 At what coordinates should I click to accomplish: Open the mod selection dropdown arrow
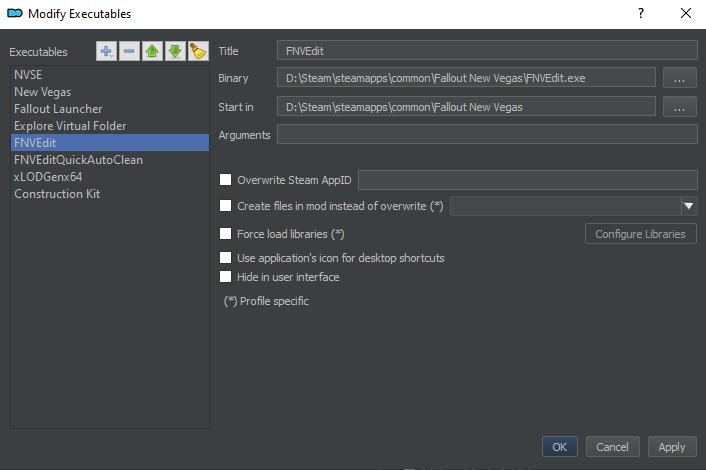point(689,206)
